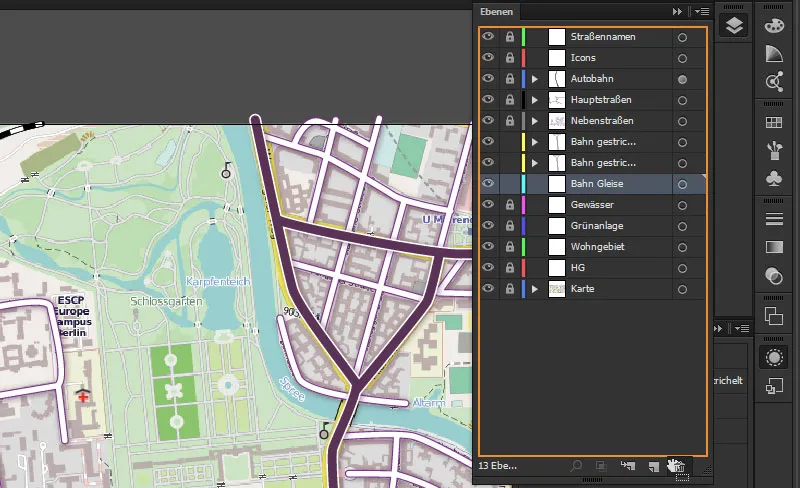Open the Gradient panel icon
Screen dimensions: 800x488
[774, 247]
